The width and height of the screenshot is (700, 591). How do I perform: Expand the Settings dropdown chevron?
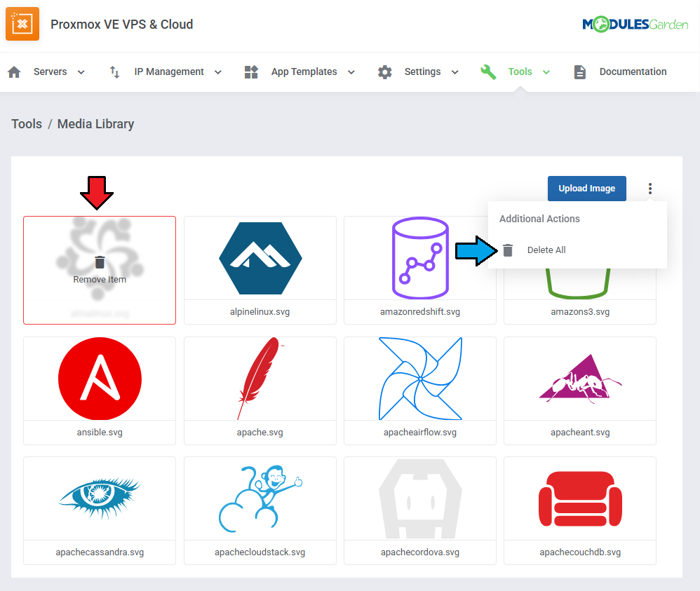[x=455, y=72]
